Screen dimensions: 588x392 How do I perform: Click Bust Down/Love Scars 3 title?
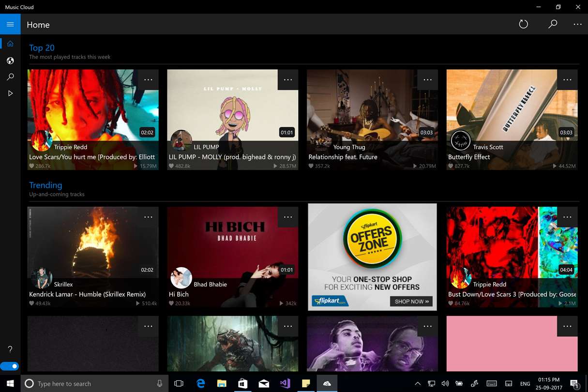pos(512,294)
